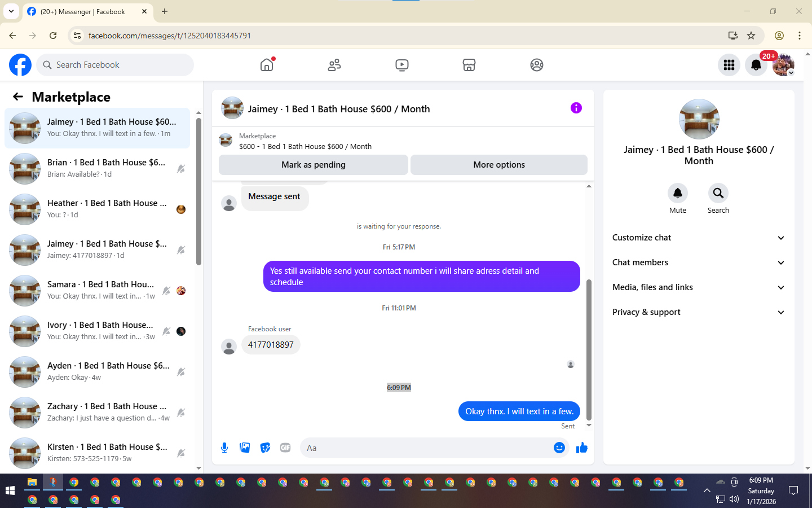Send a thumbs up like
This screenshot has height=508, width=812.
tap(582, 448)
